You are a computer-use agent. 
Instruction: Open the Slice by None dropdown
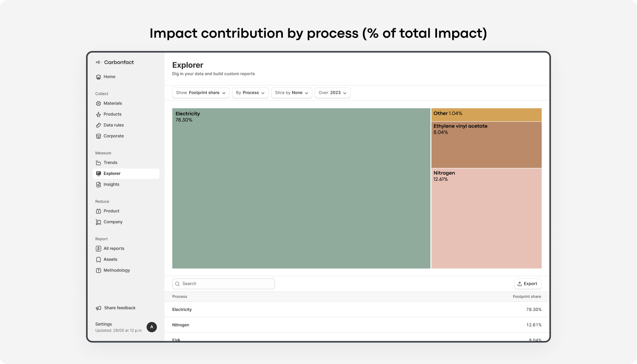[x=291, y=93]
